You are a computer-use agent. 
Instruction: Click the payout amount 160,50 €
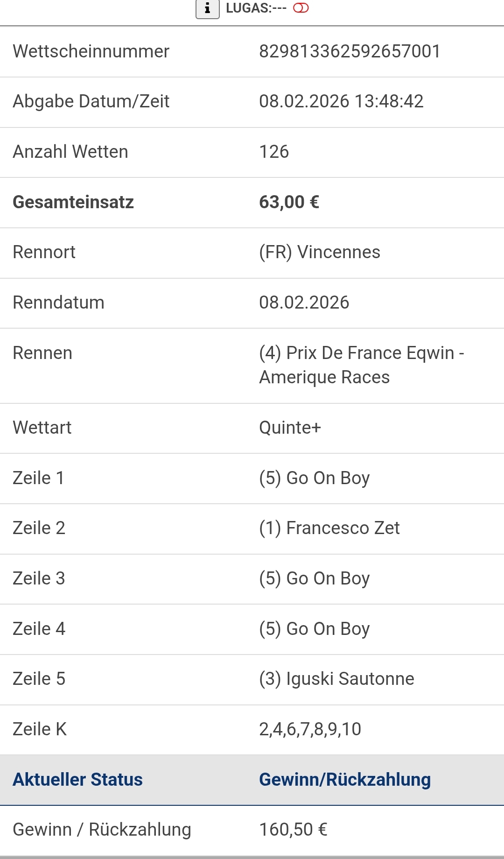click(x=293, y=830)
